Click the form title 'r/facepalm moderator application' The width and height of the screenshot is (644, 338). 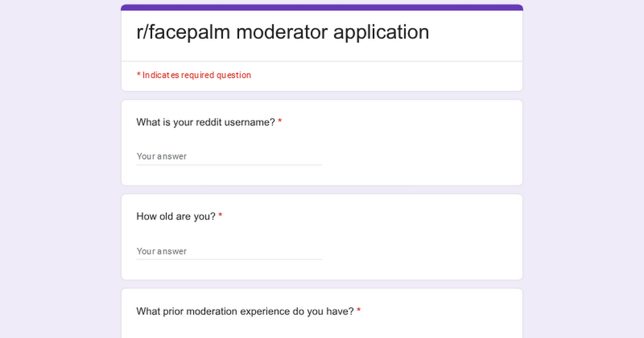[283, 32]
